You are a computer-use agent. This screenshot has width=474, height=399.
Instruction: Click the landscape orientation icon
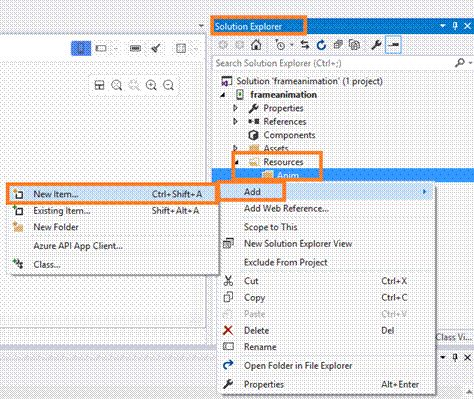point(101,48)
